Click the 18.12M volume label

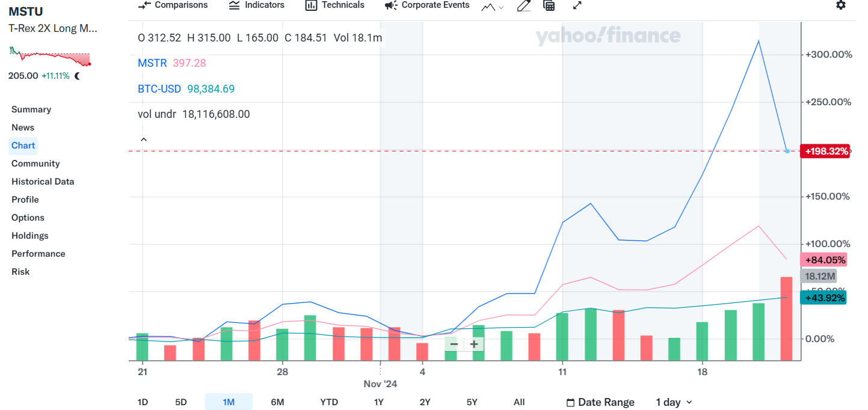point(818,276)
